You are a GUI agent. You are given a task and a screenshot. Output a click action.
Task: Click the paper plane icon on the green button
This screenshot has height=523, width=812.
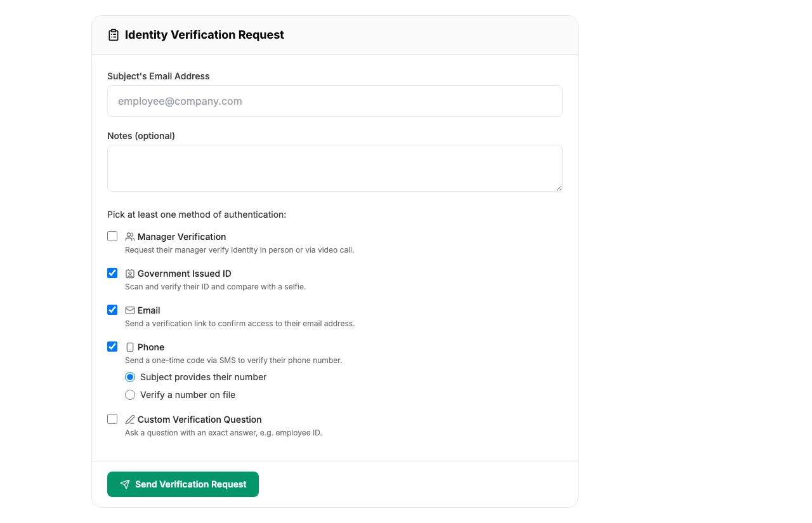pos(125,484)
